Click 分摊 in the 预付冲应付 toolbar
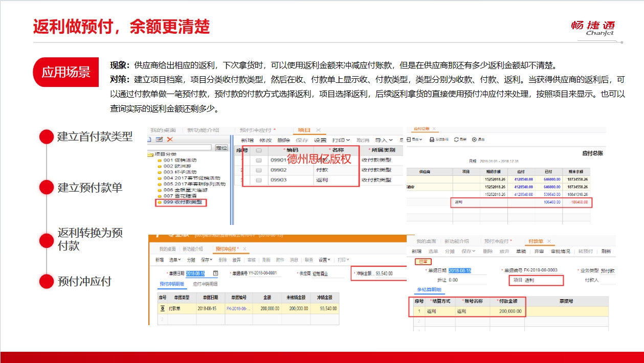Image resolution: width=644 pixels, height=363 pixels. click(x=191, y=260)
